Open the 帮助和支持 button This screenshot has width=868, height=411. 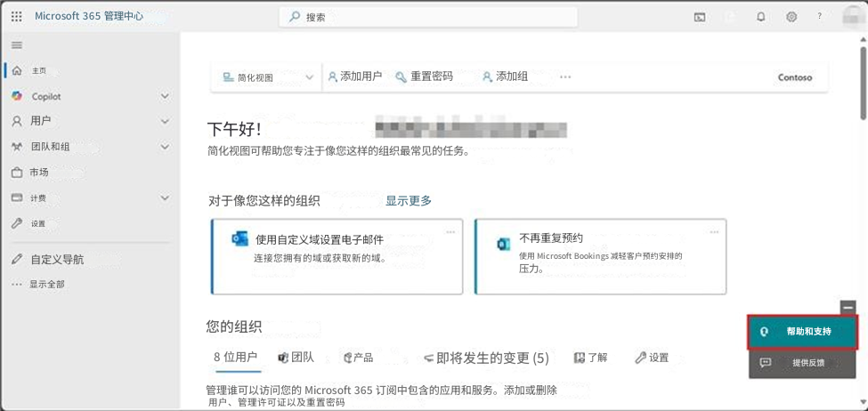point(803,332)
